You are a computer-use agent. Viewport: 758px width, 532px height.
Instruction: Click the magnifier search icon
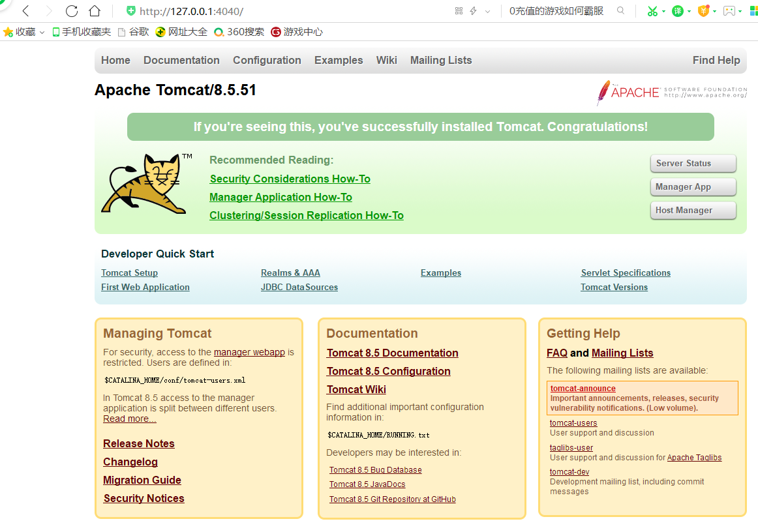[621, 10]
